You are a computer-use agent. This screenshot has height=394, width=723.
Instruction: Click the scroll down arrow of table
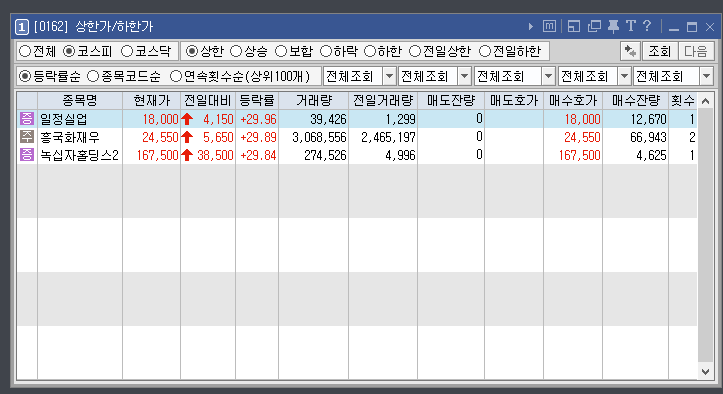tap(705, 371)
